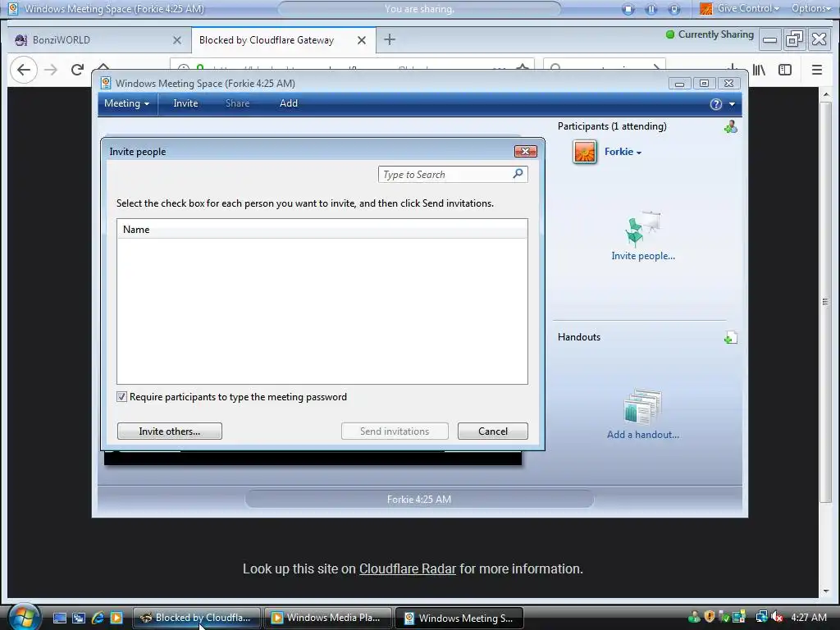Click the browser page scrollbar down arrow
The width and height of the screenshot is (840, 630).
826,591
